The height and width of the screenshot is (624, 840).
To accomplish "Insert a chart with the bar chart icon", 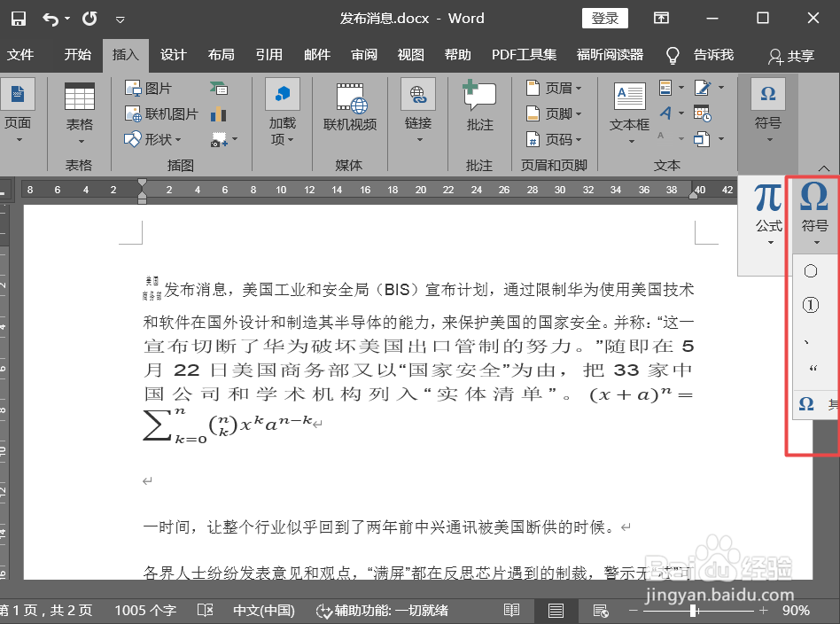I will click(x=219, y=113).
